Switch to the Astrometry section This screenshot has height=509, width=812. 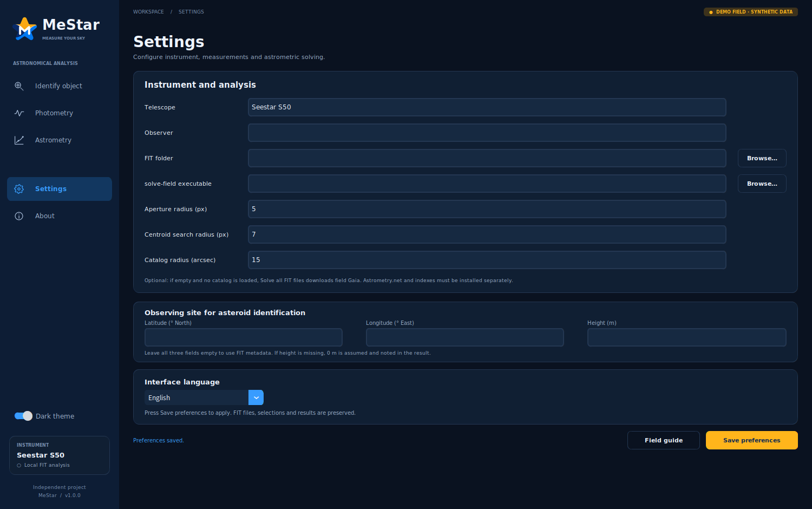tap(60, 140)
